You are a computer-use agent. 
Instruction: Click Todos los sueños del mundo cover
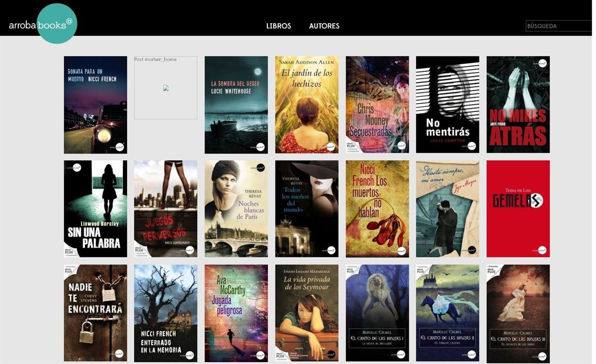coord(306,209)
